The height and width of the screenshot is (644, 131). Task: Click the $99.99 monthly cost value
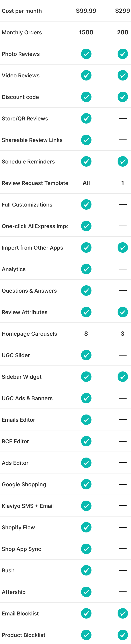86,11
